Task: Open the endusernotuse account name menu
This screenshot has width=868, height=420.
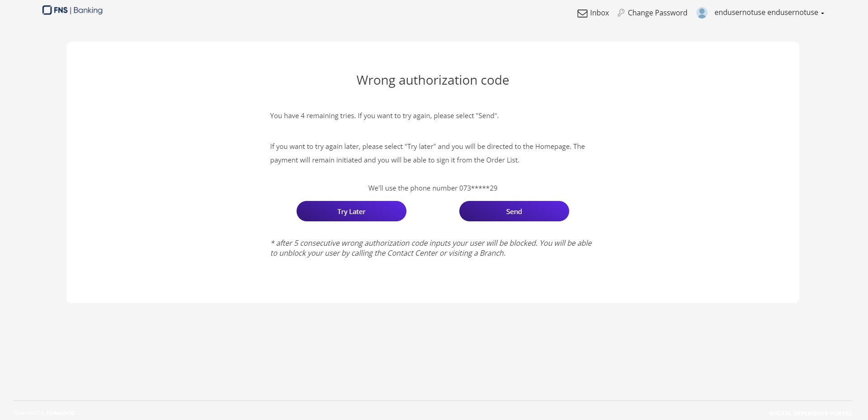Action: coord(766,13)
